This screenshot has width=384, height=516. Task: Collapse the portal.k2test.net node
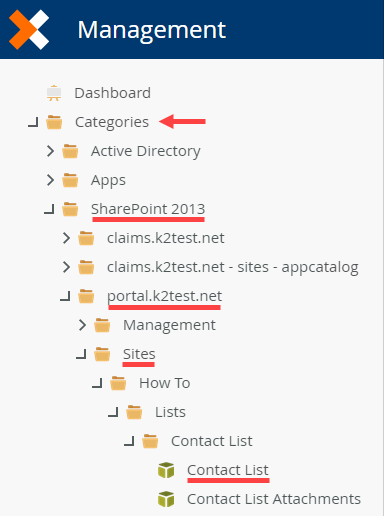[x=65, y=296]
